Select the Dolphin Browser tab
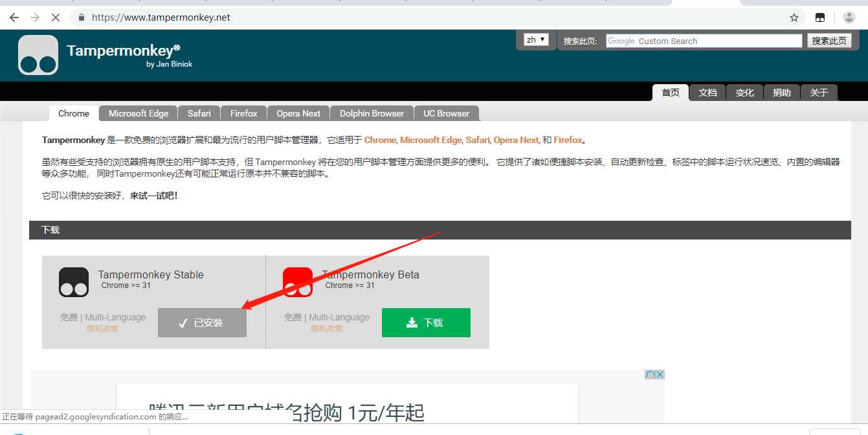The image size is (868, 435). click(372, 113)
